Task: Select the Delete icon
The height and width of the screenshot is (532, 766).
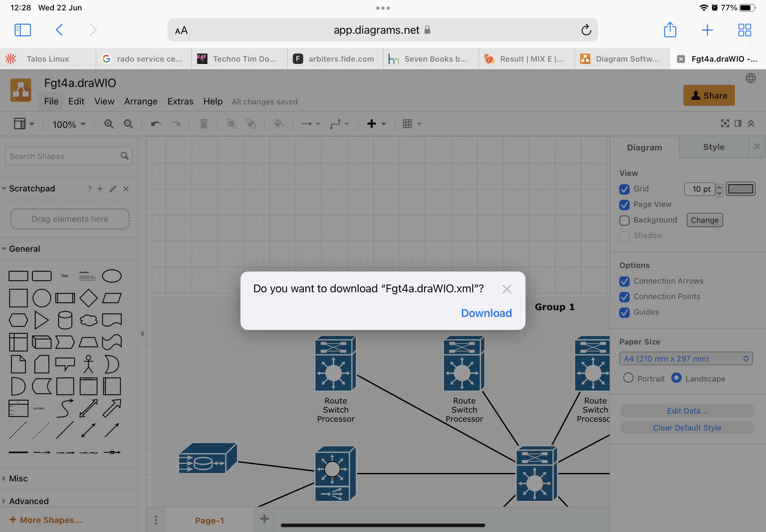Action: pos(204,124)
